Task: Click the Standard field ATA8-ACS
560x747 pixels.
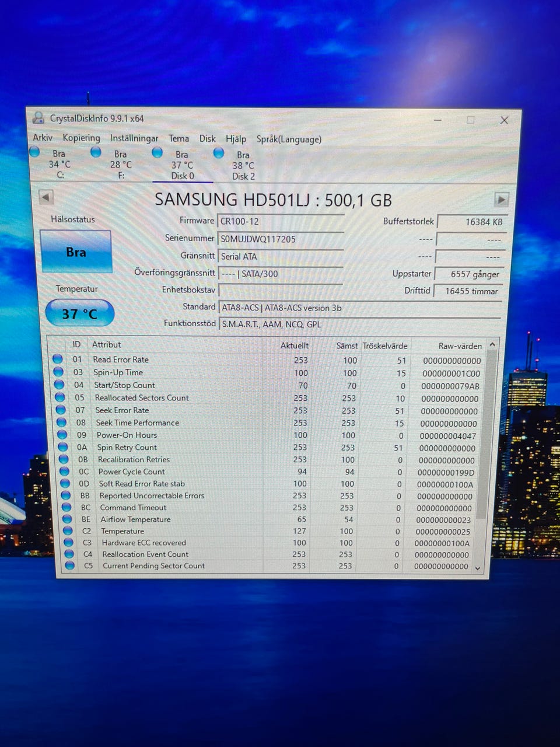Action: [x=360, y=308]
